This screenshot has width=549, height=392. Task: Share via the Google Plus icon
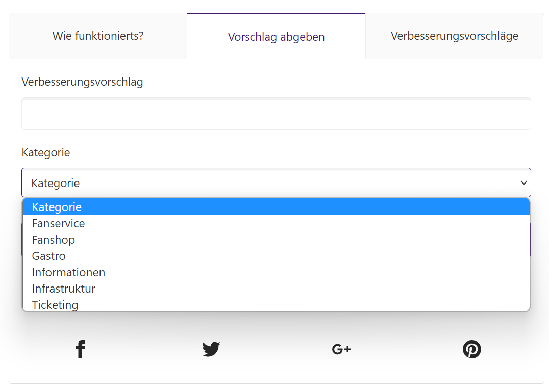[x=341, y=349]
